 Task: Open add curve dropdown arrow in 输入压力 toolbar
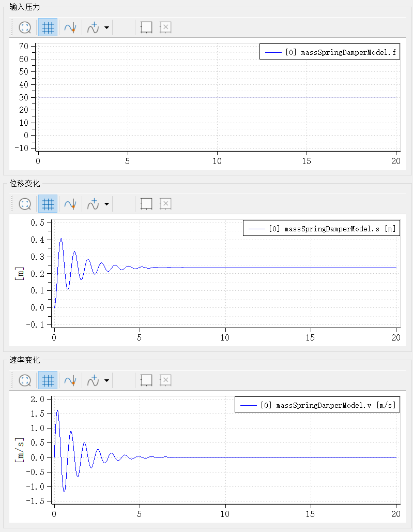coord(106,27)
